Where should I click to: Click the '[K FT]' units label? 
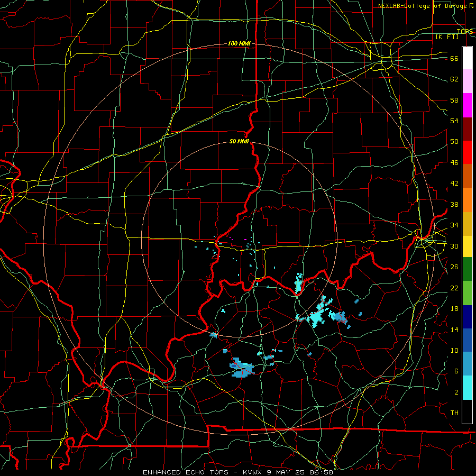(x=447, y=37)
